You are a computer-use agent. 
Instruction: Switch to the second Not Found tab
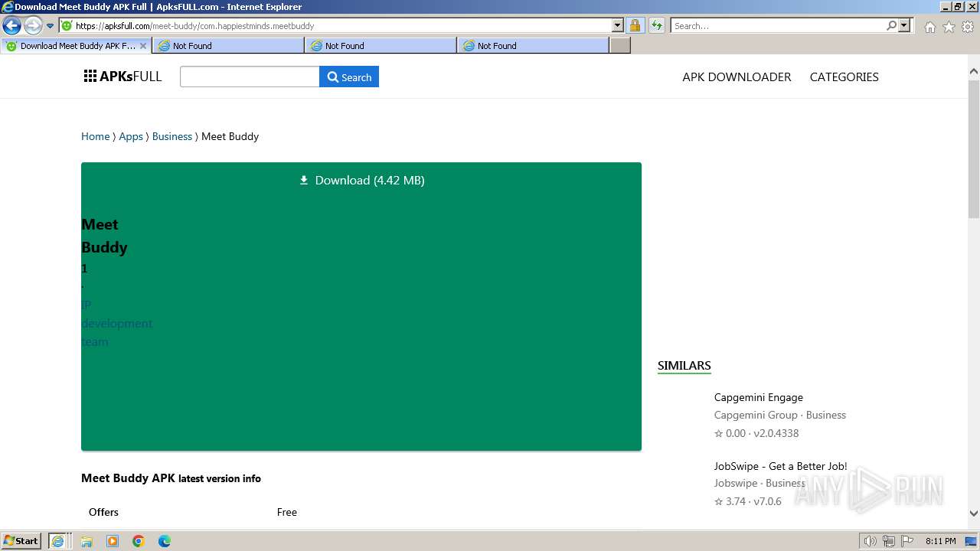(x=380, y=46)
